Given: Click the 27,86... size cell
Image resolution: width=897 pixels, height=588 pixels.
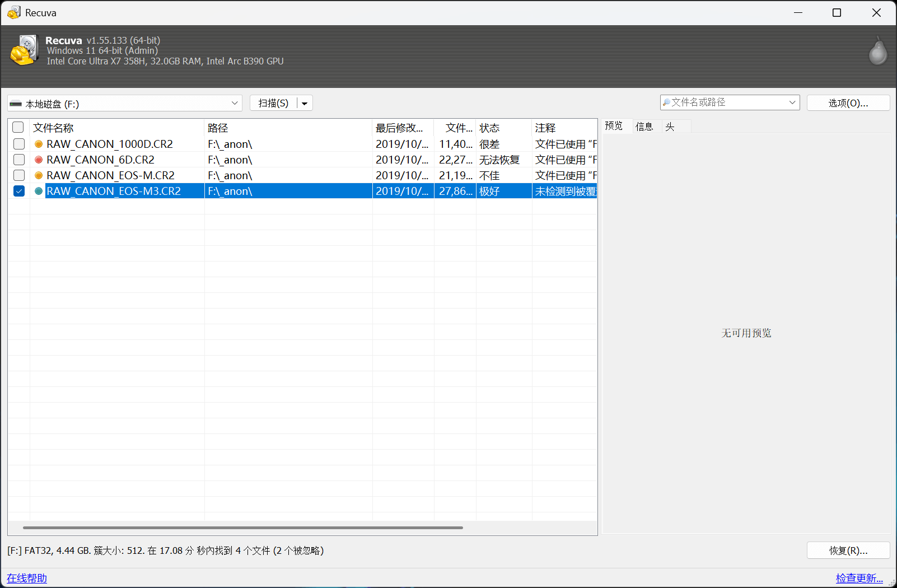Looking at the screenshot, I should click(x=456, y=191).
